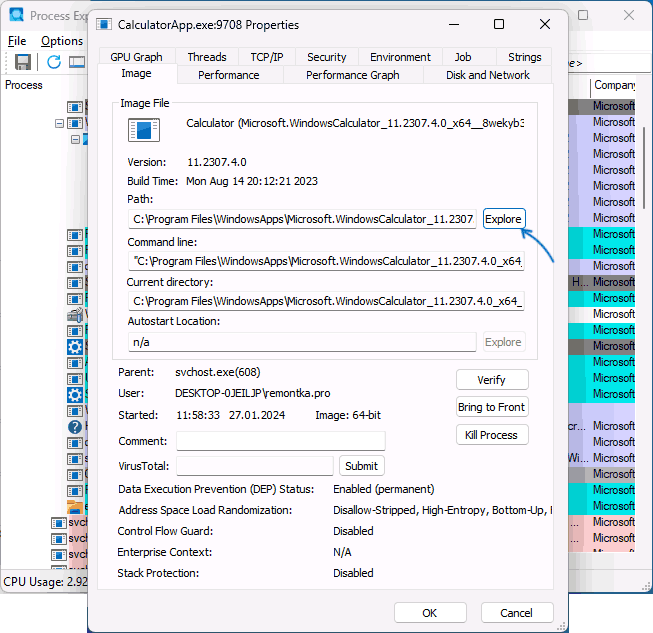Click the folder-shaped process icon in tree
Image resolution: width=653 pixels, height=633 pixels.
tap(75, 506)
